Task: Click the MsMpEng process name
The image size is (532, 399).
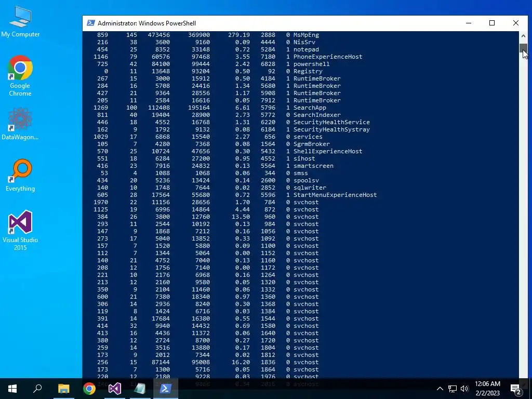Action: [x=306, y=35]
